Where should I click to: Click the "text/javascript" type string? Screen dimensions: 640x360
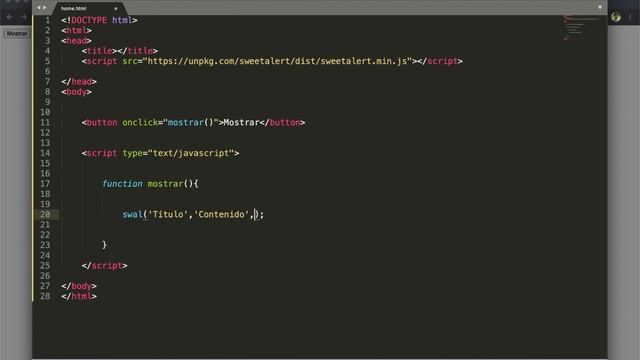(x=191, y=153)
